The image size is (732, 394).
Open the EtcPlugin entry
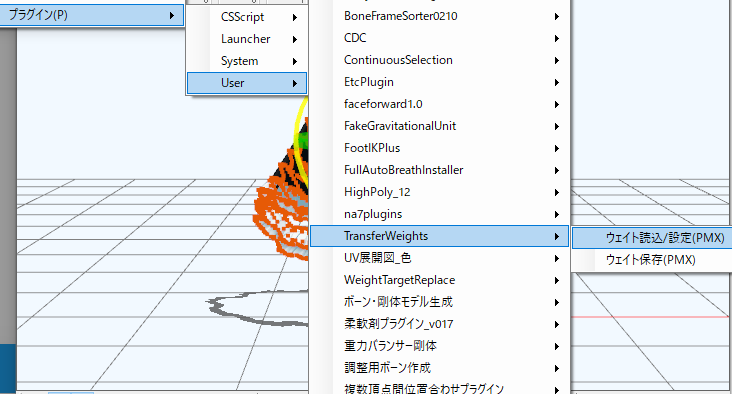[439, 82]
